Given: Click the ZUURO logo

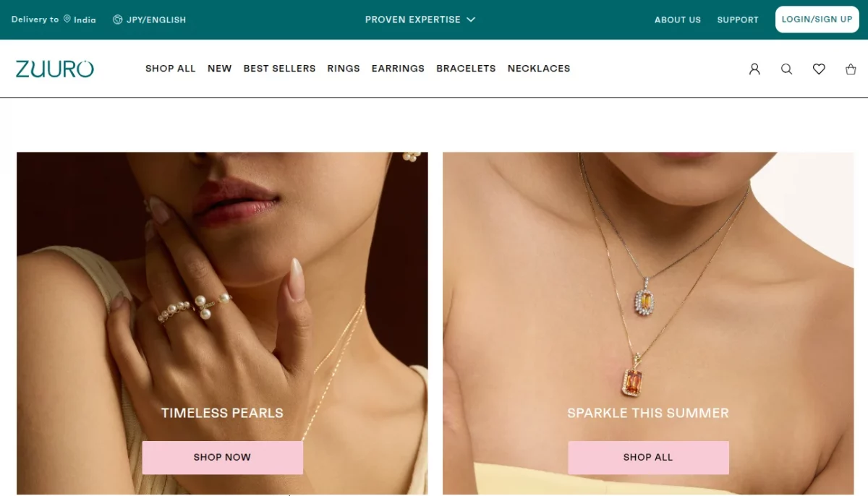Looking at the screenshot, I should pyautogui.click(x=54, y=69).
